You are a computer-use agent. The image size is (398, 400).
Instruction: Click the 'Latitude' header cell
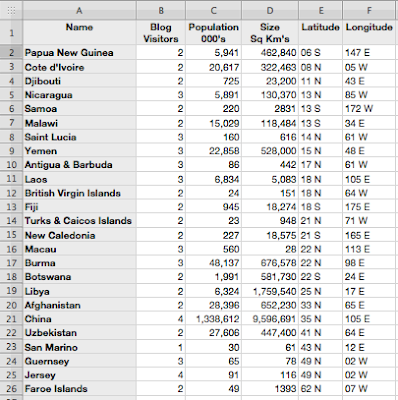[320, 33]
